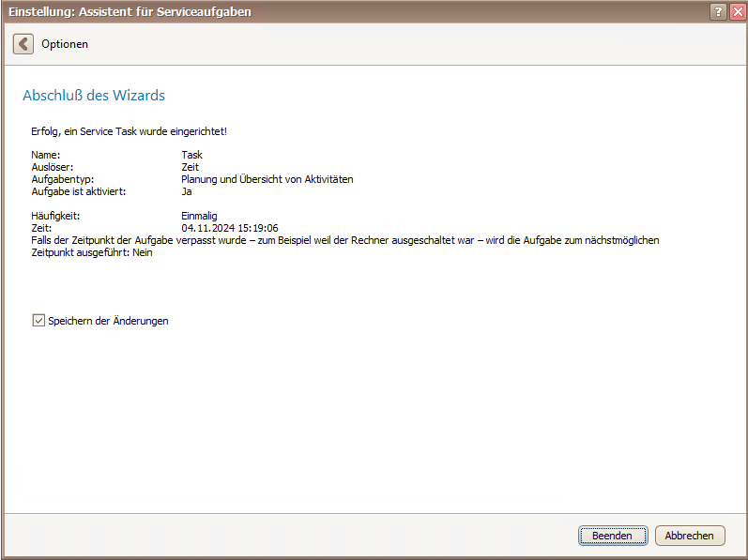This screenshot has width=748, height=560.
Task: Click the 'Aufgabentyp:' field label
Action: (63, 179)
